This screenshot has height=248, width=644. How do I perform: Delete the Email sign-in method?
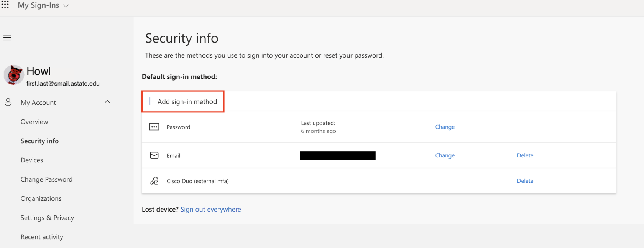click(x=525, y=155)
